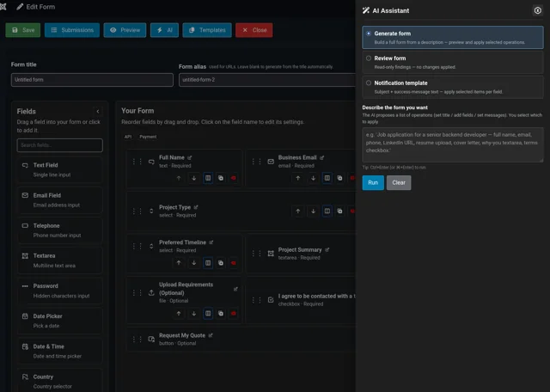
Task: Add a Password field to form
Action: click(x=59, y=291)
